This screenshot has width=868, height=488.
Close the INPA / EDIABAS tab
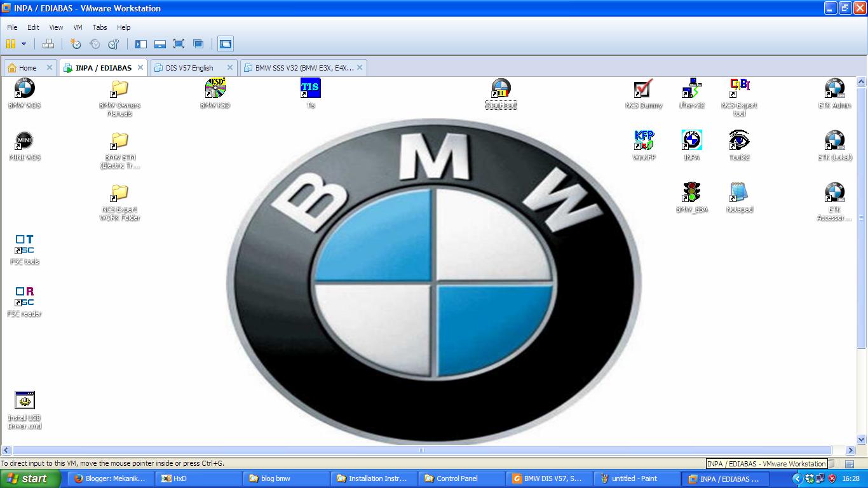coord(140,68)
